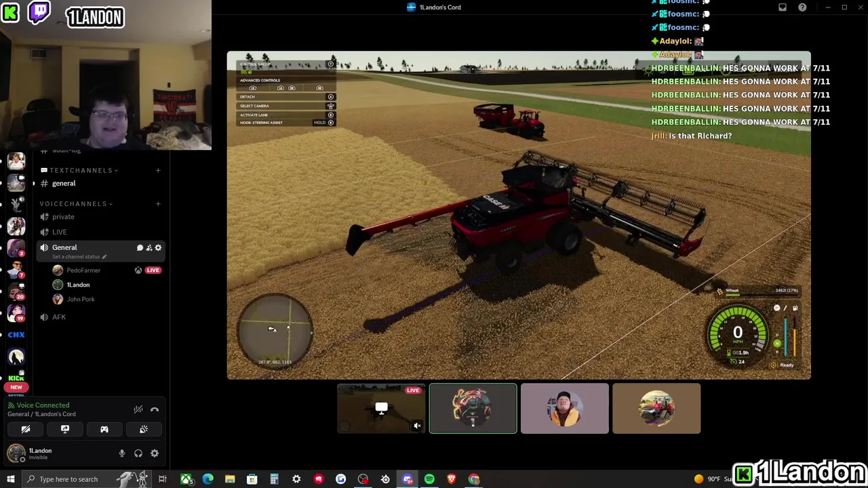Select the General voice channel
868x488 pixels.
64,247
